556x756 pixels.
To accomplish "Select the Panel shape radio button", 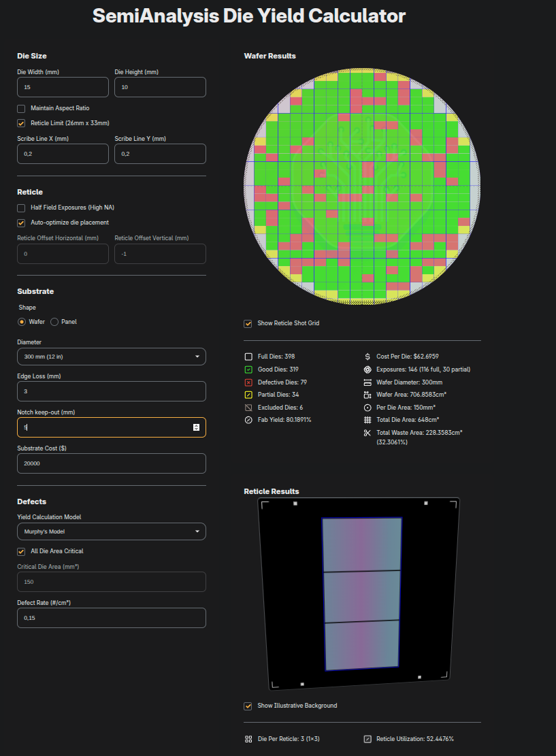I will coord(54,322).
